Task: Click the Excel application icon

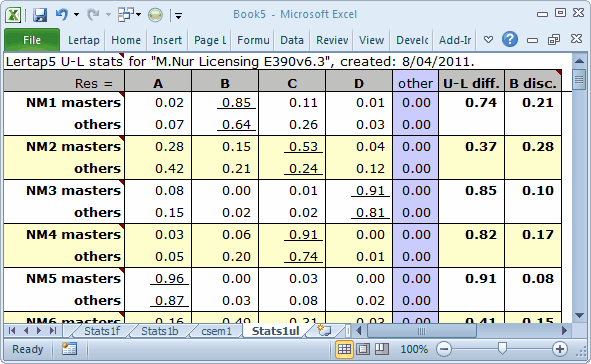Action: (x=13, y=15)
